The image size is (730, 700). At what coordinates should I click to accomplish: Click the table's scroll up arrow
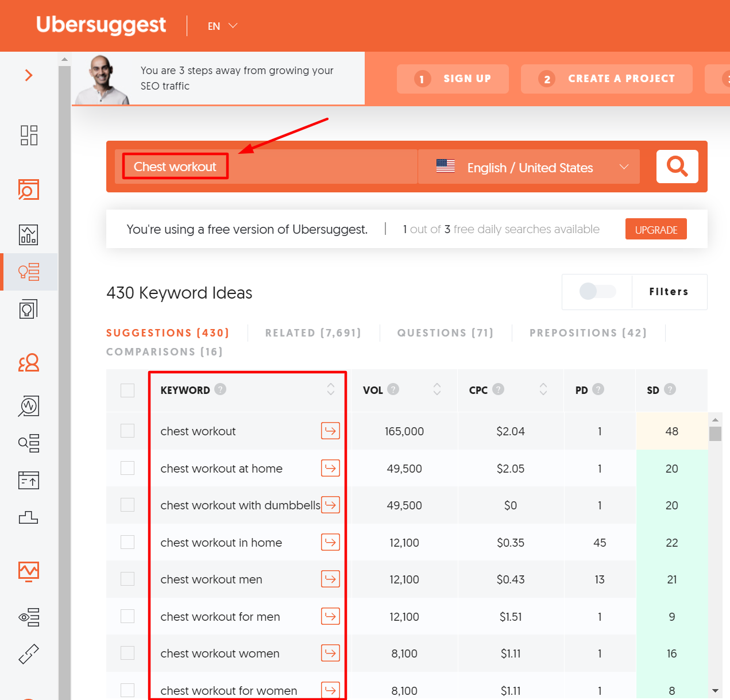715,419
